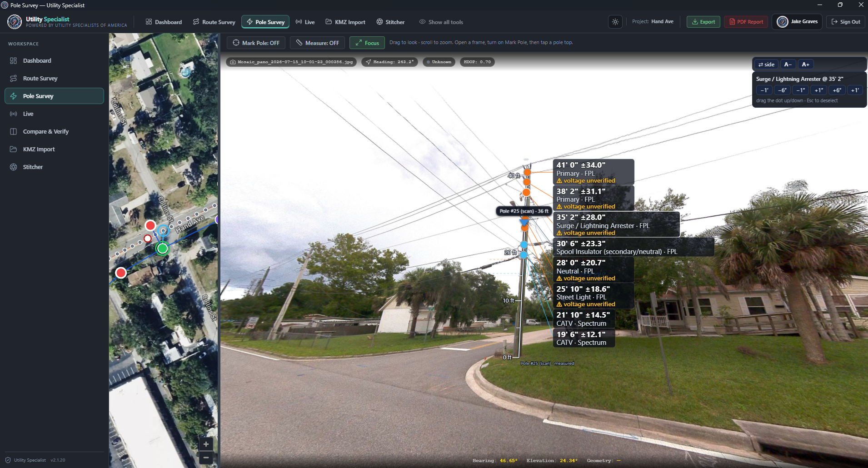Image resolution: width=868 pixels, height=468 pixels.
Task: Open Dashboard in the top navigation
Action: point(164,22)
